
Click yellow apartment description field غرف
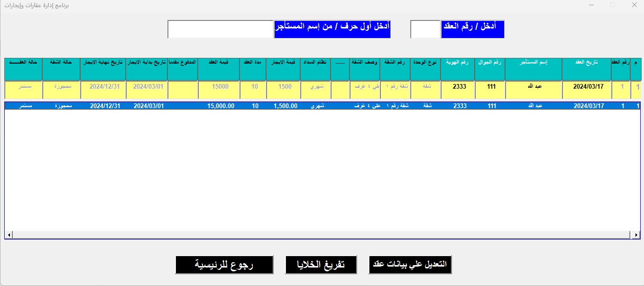point(365,90)
